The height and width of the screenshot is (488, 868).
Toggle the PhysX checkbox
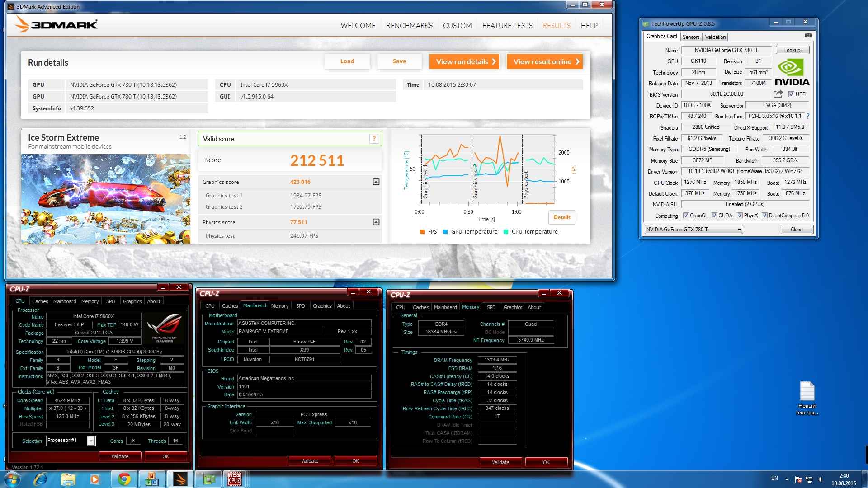[740, 216]
